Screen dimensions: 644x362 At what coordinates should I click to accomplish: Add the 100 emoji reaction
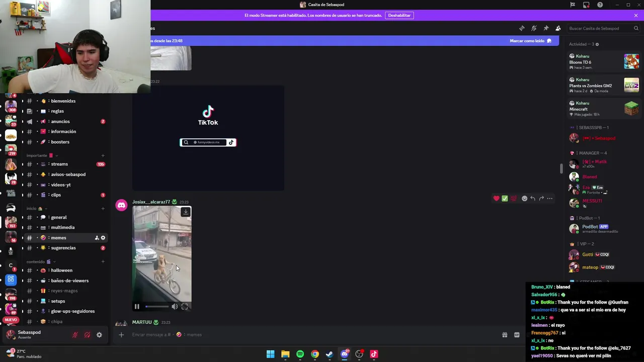point(514,199)
